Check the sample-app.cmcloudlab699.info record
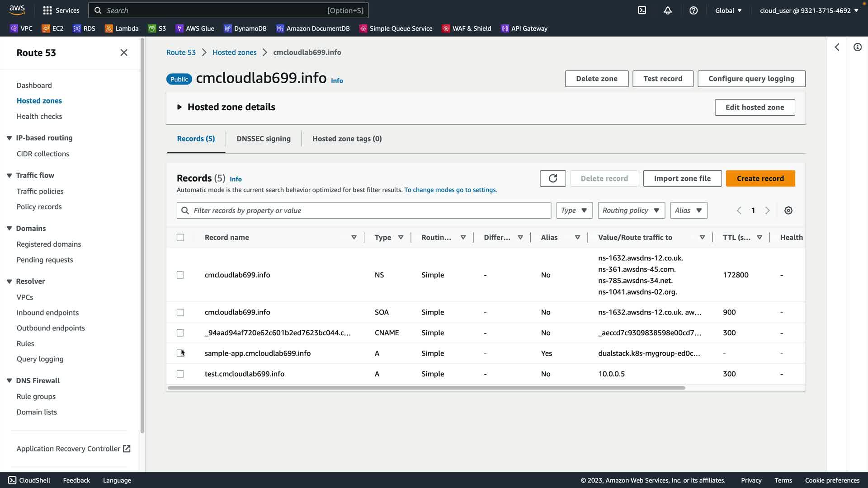This screenshot has height=488, width=868. pyautogui.click(x=180, y=353)
